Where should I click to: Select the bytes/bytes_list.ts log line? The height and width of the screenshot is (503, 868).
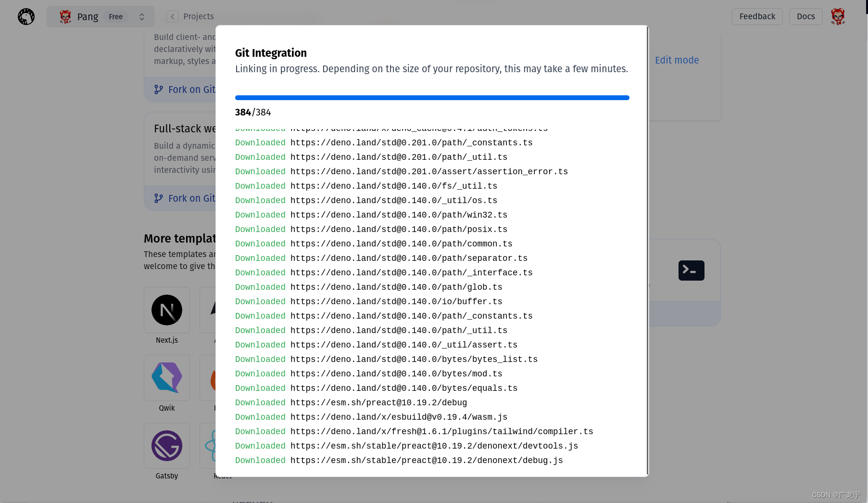pos(387,359)
